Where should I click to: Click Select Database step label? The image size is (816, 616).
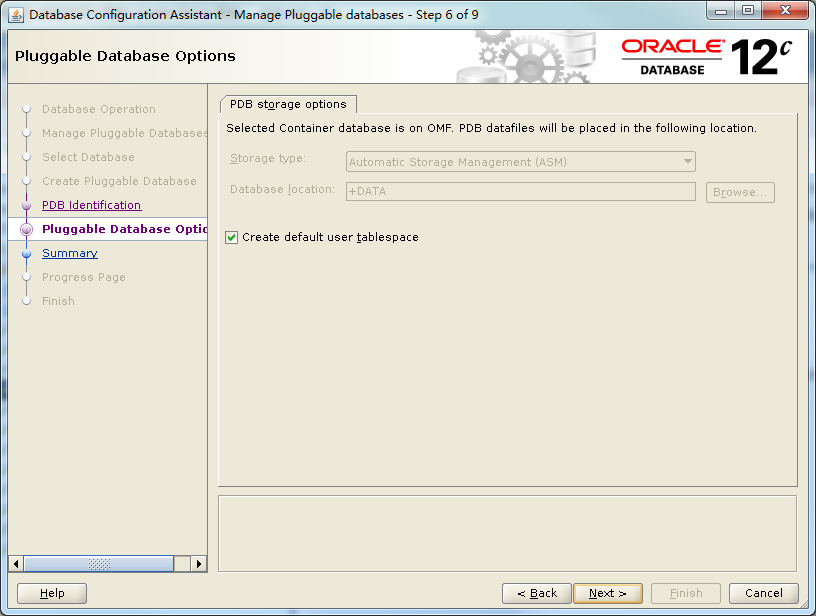pyautogui.click(x=88, y=157)
